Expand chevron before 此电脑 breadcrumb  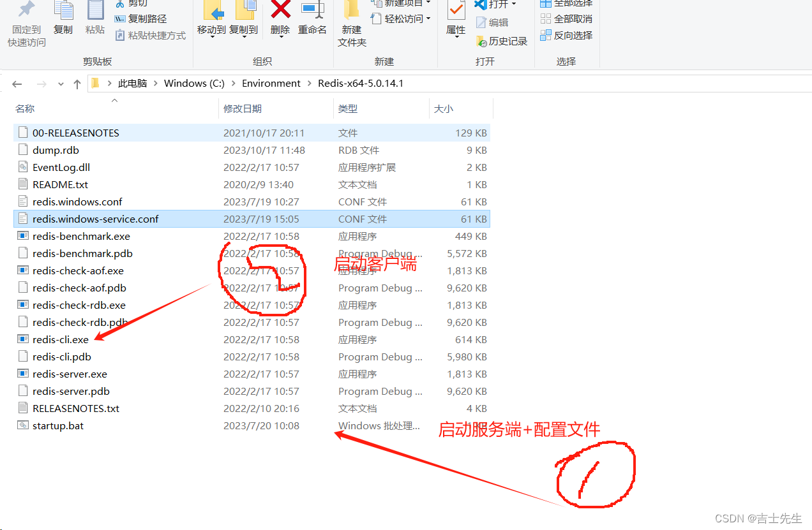109,84
